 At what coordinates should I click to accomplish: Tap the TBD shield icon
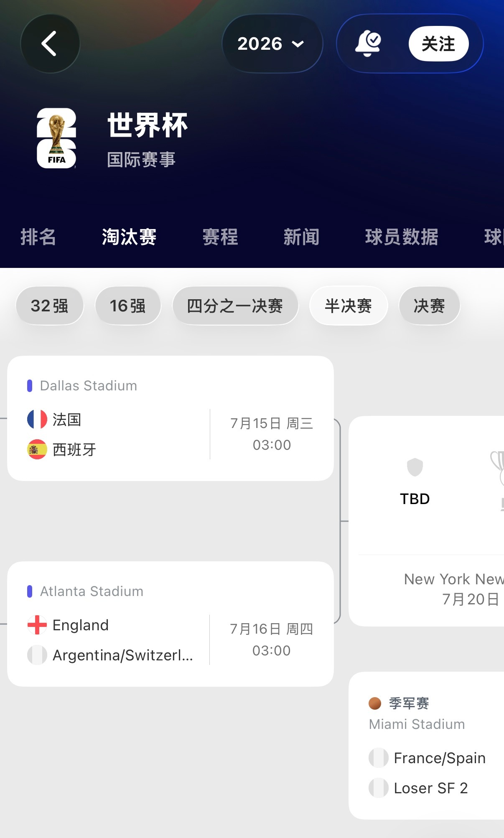coord(415,467)
